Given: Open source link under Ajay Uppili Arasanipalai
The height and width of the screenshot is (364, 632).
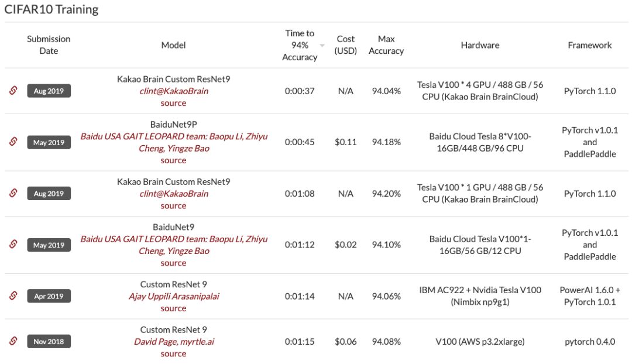Looking at the screenshot, I should click(x=173, y=308).
